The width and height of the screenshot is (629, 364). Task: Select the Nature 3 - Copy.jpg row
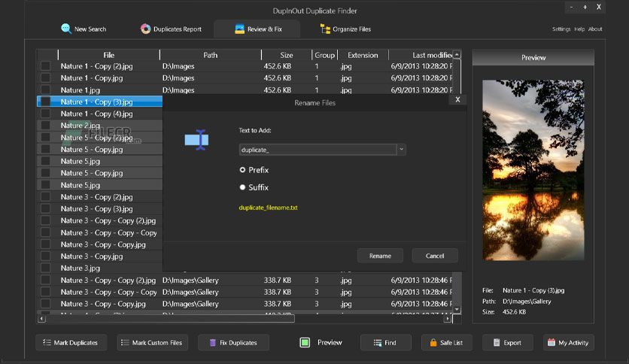pos(100,256)
